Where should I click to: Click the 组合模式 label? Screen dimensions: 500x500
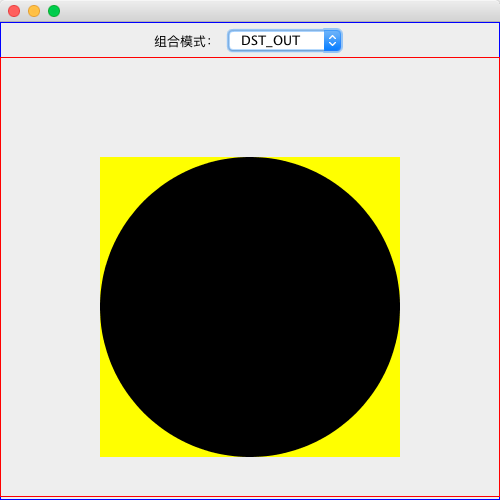(x=182, y=42)
